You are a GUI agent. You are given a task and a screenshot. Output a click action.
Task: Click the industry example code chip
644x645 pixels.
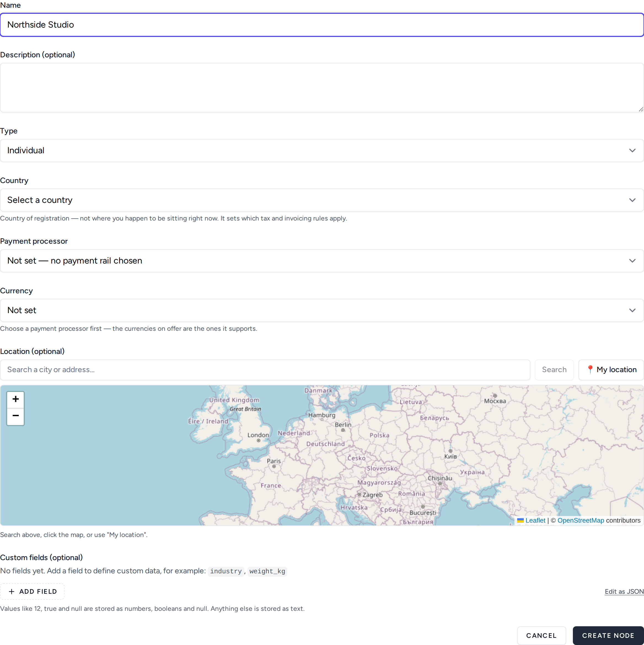tap(226, 571)
